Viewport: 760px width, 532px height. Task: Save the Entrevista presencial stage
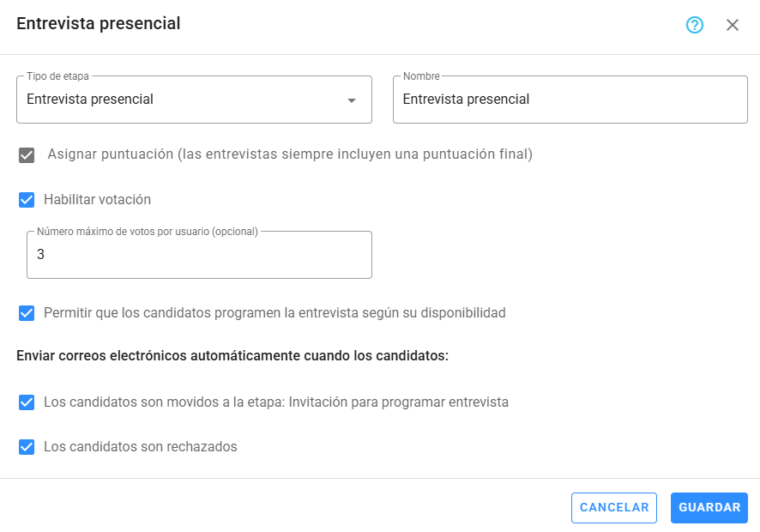[x=709, y=507]
